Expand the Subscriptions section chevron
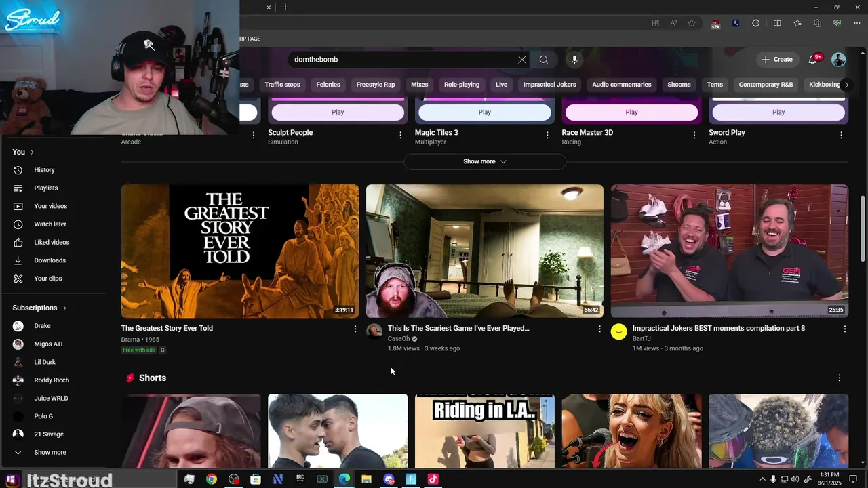 tap(64, 308)
